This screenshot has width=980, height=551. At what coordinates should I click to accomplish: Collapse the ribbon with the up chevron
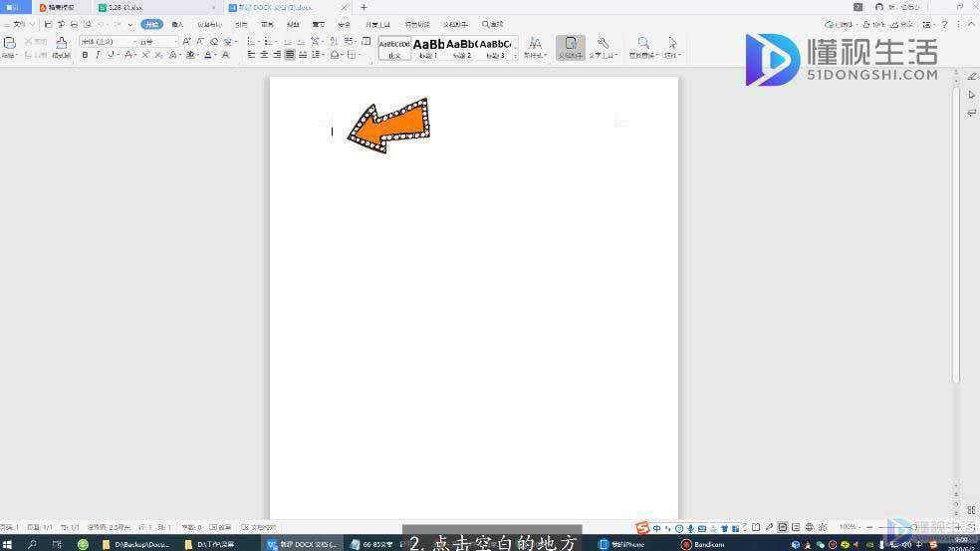coord(971,24)
